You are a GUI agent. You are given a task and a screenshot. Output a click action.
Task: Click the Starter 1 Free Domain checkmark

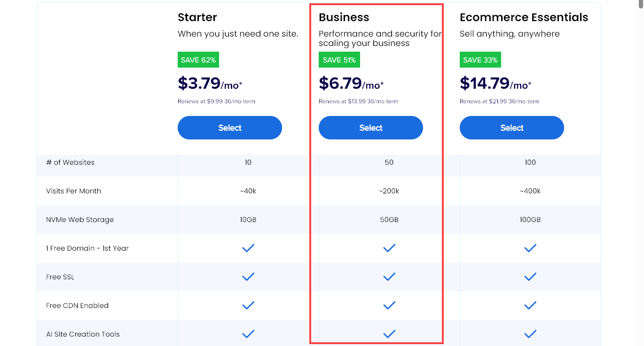coord(248,248)
